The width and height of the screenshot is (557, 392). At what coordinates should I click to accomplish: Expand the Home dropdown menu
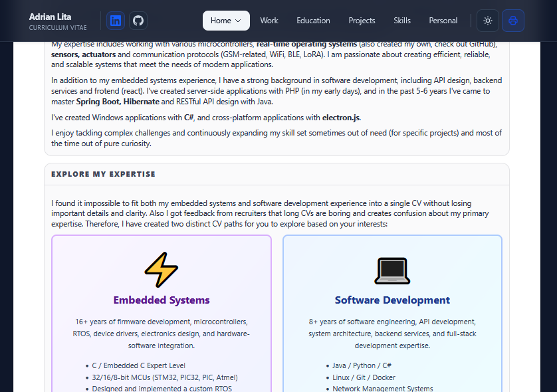[225, 21]
